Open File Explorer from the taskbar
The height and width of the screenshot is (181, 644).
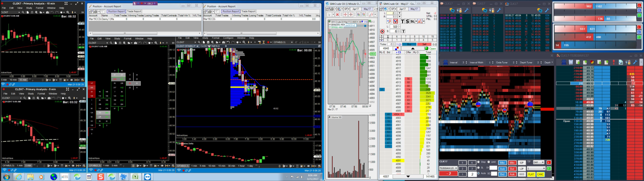[30, 177]
